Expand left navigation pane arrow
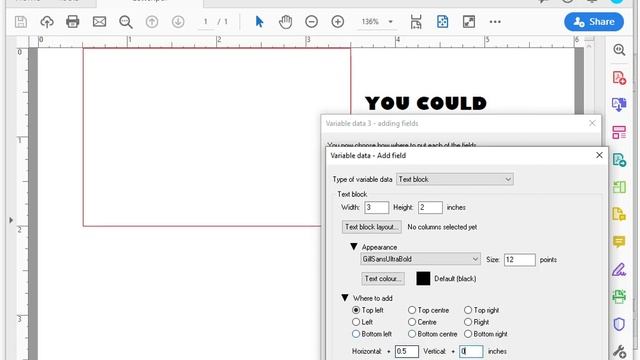The image size is (640, 360). coord(11,220)
